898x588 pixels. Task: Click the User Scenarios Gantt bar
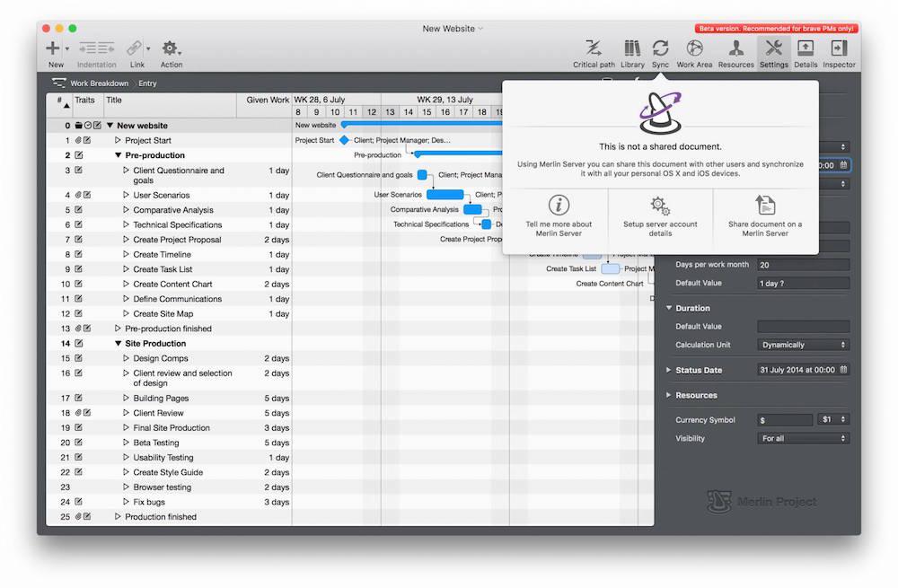445,195
